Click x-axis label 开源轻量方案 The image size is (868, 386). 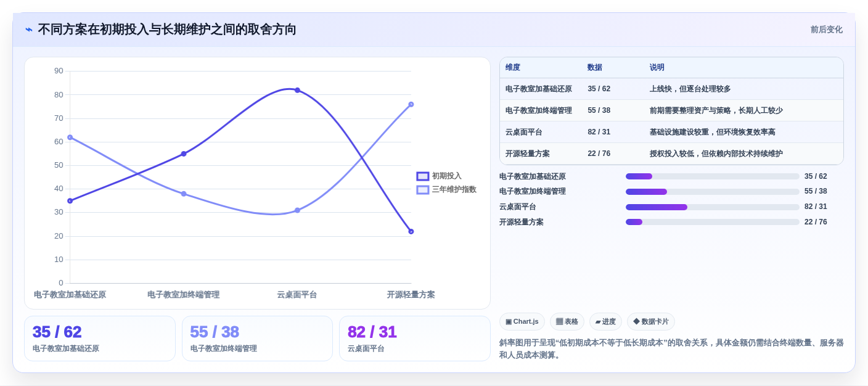point(411,295)
